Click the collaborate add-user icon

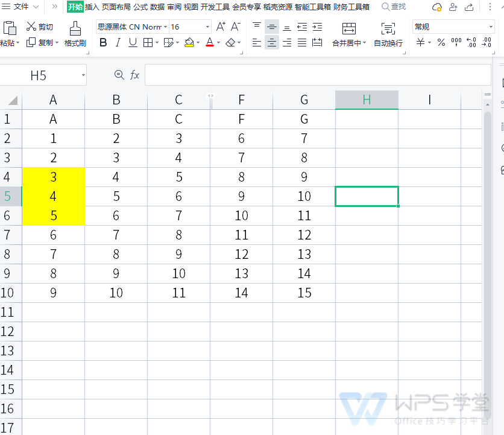click(453, 7)
